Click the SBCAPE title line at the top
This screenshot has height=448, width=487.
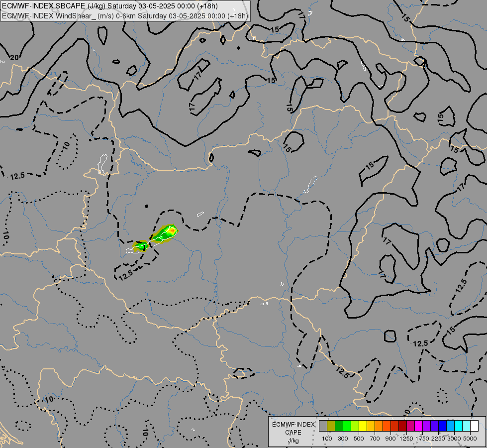coord(109,6)
